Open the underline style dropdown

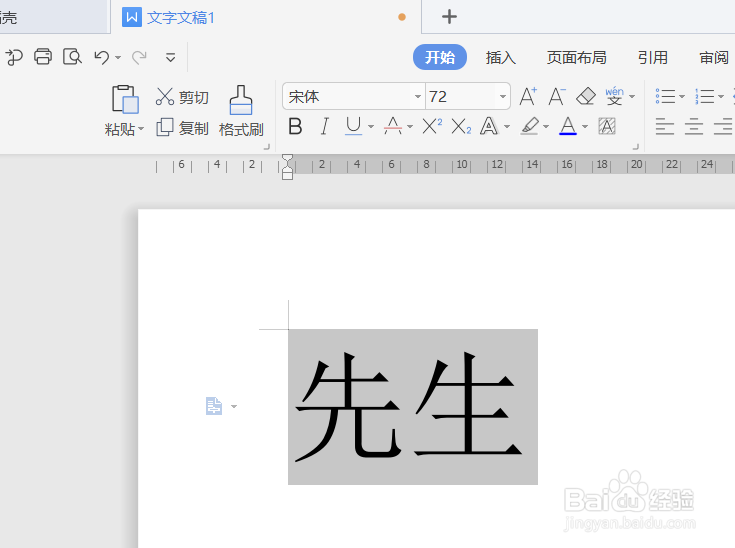[371, 127]
